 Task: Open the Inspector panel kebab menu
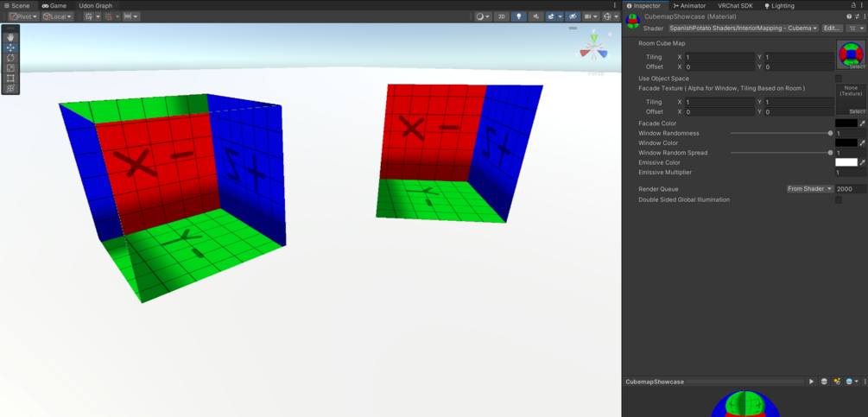(863, 5)
